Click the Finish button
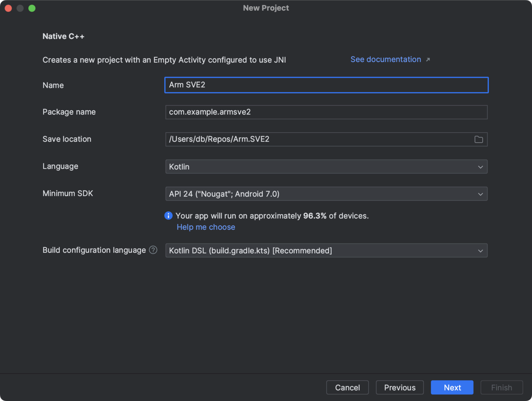 click(501, 387)
